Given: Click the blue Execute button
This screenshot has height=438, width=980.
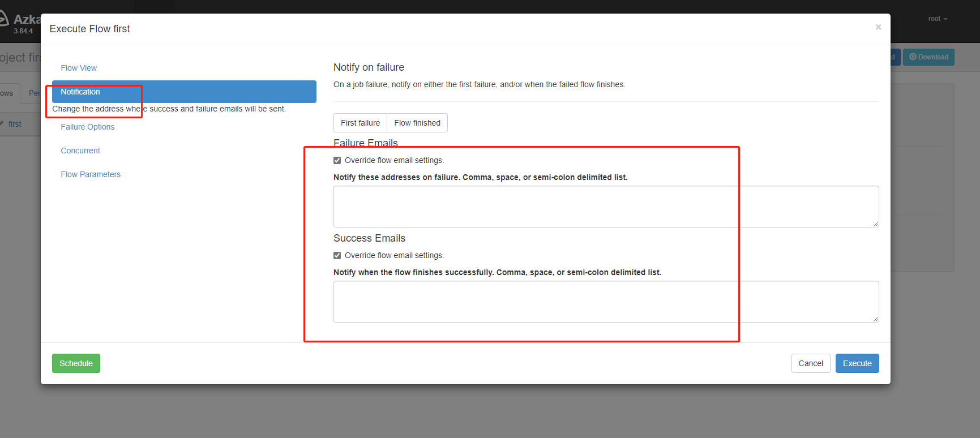Looking at the screenshot, I should click(857, 363).
